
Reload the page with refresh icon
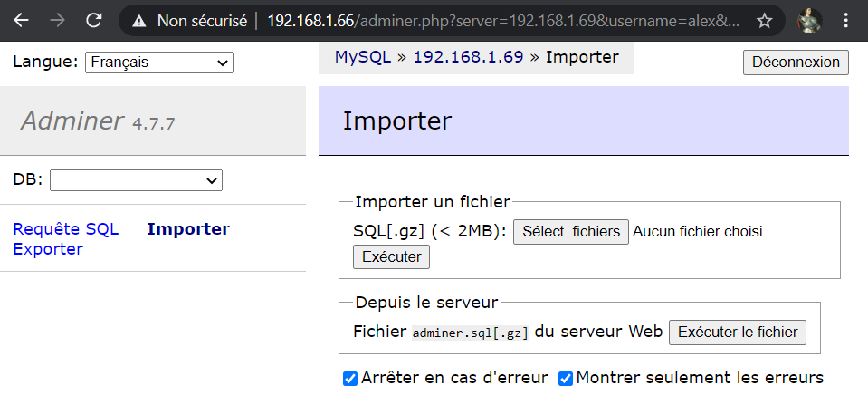point(93,21)
